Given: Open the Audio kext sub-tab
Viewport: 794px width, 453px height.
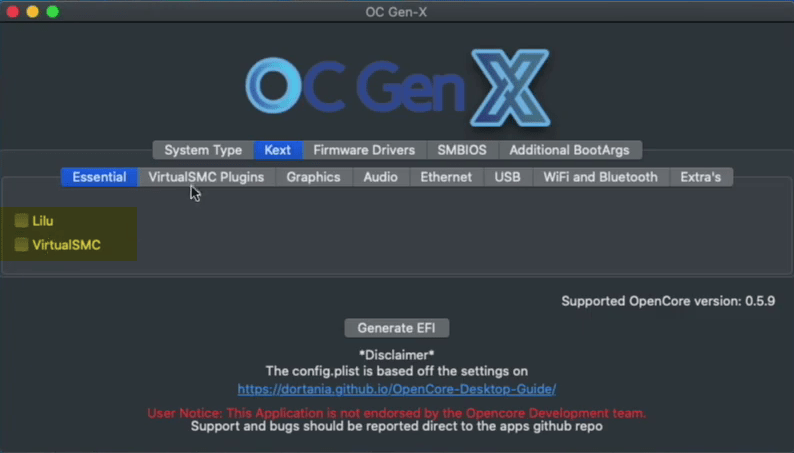Looking at the screenshot, I should (380, 177).
